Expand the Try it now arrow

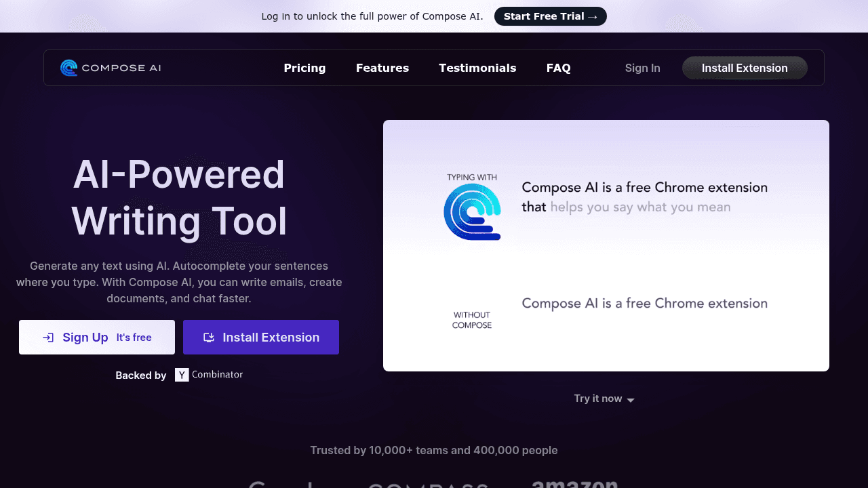(631, 400)
